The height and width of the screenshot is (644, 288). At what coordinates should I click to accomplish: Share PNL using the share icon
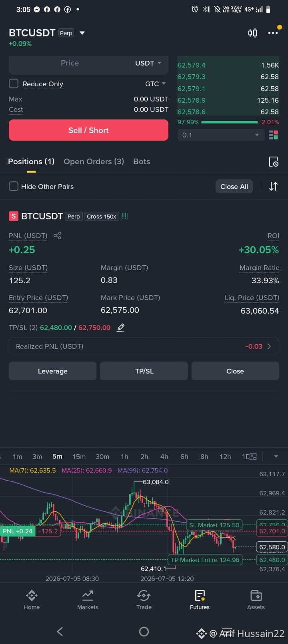(x=58, y=236)
